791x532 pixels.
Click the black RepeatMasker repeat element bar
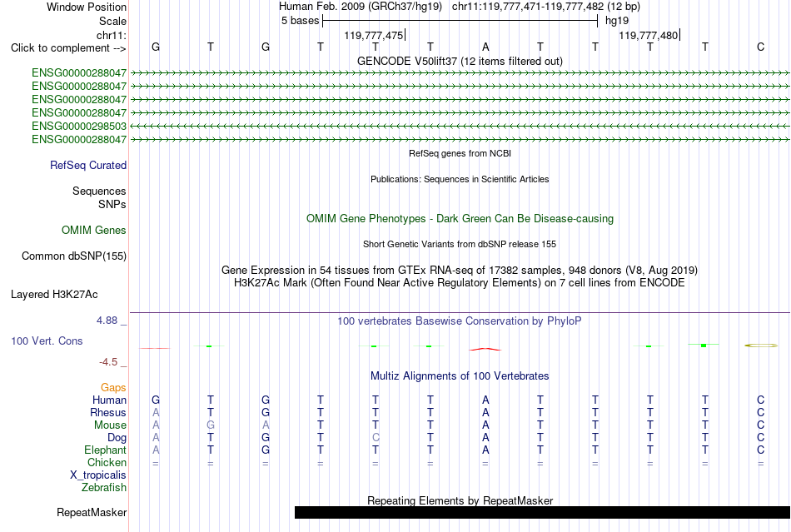(x=542, y=512)
